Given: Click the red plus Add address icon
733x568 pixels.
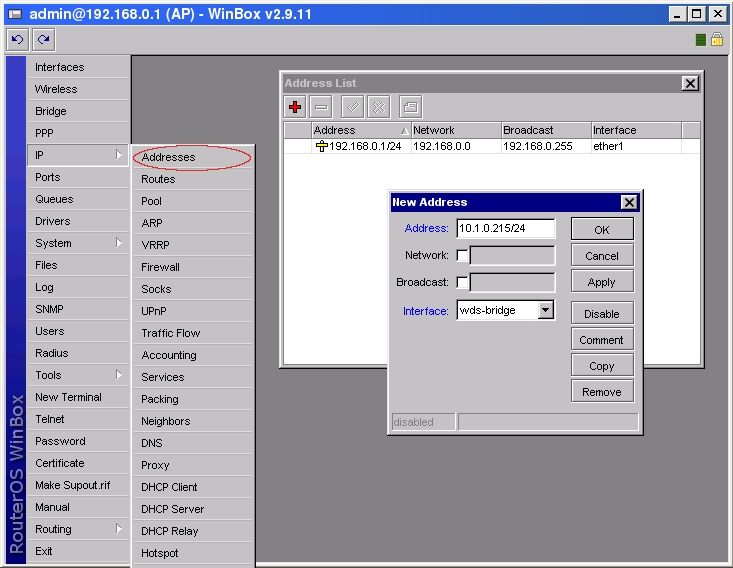Looking at the screenshot, I should click(295, 107).
